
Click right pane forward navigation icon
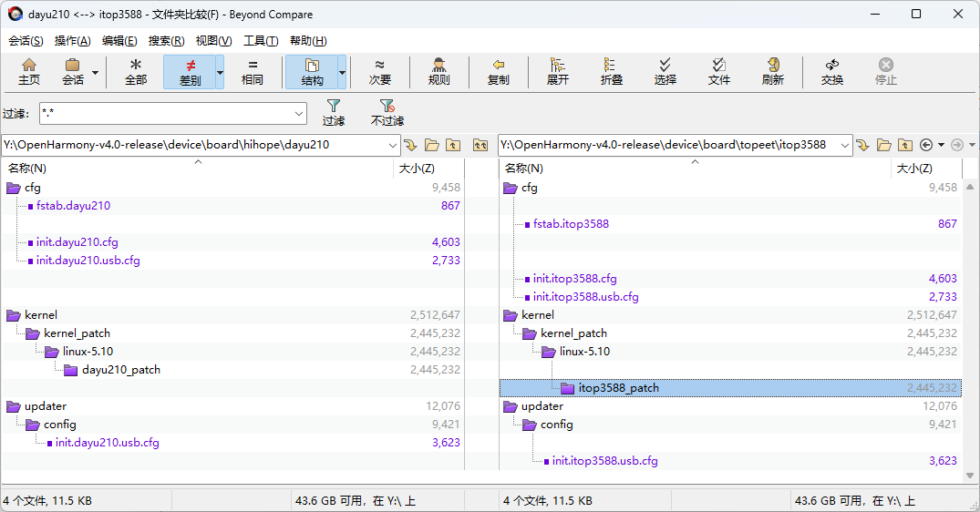point(957,145)
